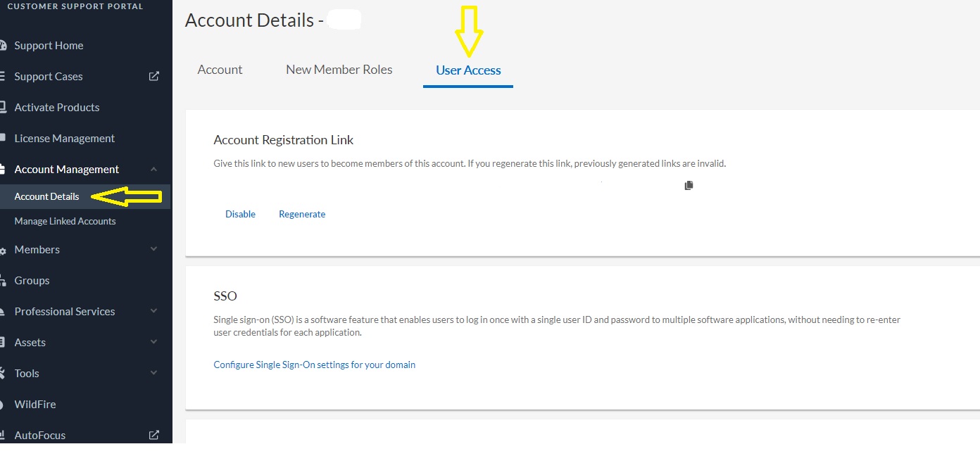Viewport: 980px width, 456px height.
Task: Switch to the Account tab
Action: coord(220,70)
